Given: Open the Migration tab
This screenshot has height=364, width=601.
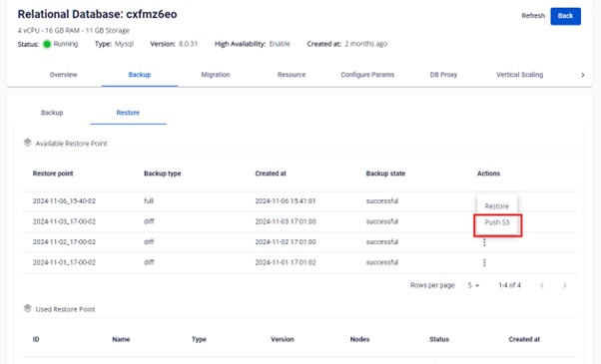Looking at the screenshot, I should pos(216,75).
